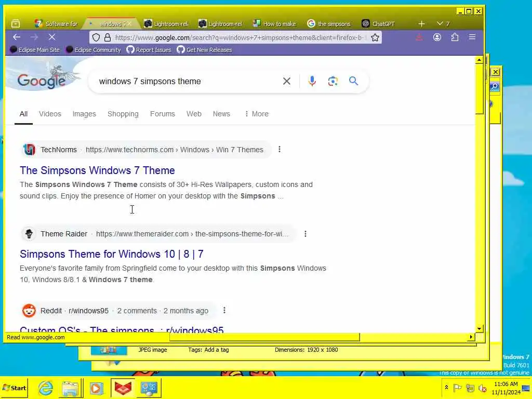Show hidden system tray icons
Image resolution: width=532 pixels, height=399 pixels.
[446, 388]
